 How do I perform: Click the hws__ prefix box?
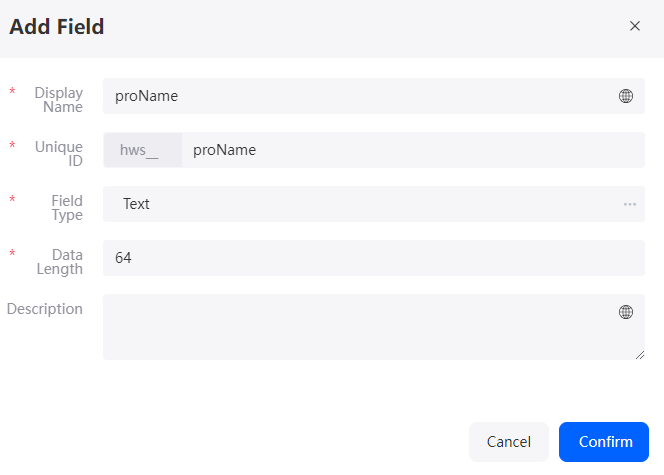143,150
